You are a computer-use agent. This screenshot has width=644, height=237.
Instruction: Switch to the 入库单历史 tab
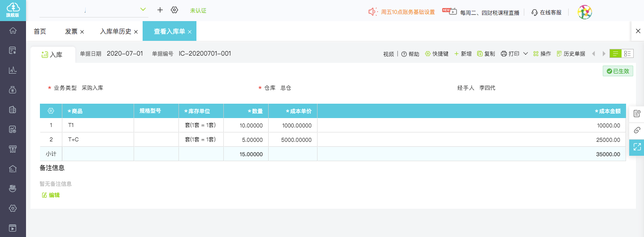pyautogui.click(x=115, y=31)
